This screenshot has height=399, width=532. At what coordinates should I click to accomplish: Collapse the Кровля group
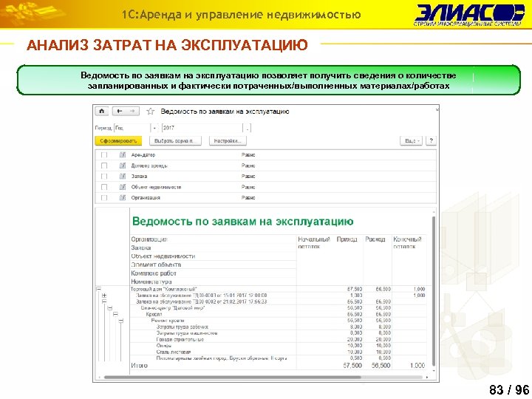tap(115, 315)
